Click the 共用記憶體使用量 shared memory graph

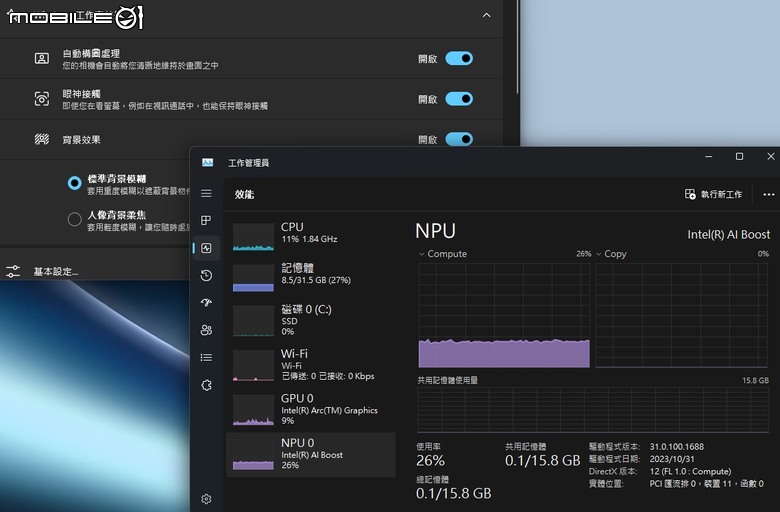593,410
